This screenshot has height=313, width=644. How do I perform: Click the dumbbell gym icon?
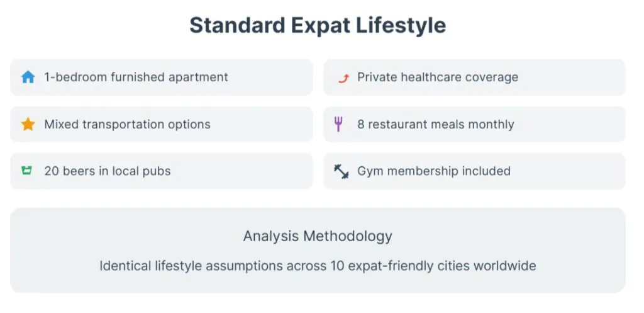click(x=341, y=171)
